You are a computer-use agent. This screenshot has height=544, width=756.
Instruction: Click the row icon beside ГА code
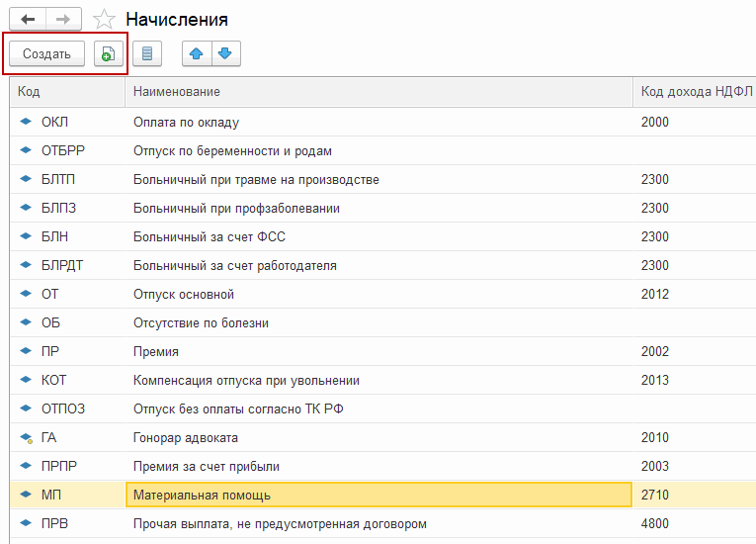[27, 437]
